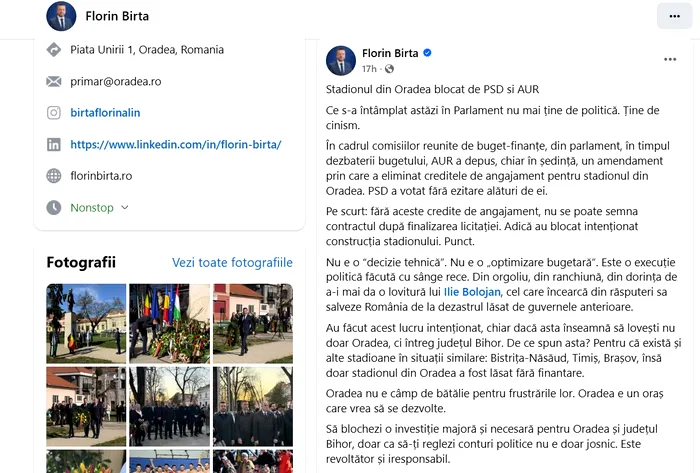This screenshot has width=700, height=473.
Task: Click the LinkedIn icon
Action: pyautogui.click(x=54, y=145)
